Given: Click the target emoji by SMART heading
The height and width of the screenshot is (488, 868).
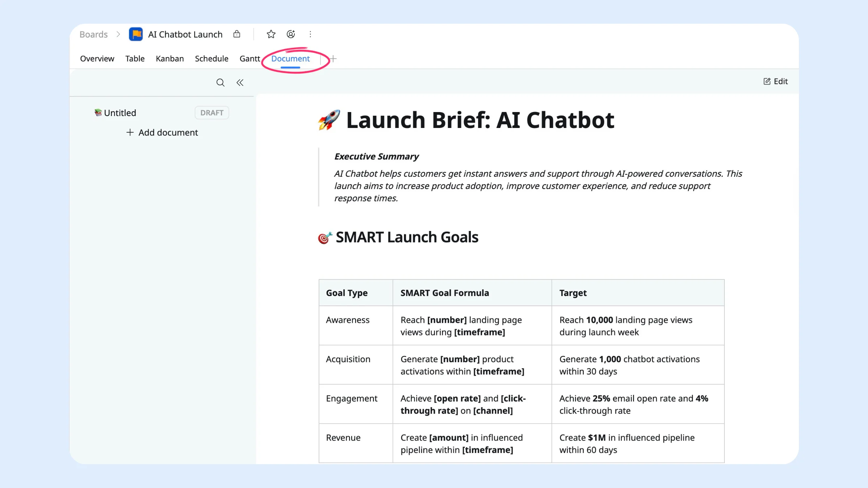Looking at the screenshot, I should point(325,237).
